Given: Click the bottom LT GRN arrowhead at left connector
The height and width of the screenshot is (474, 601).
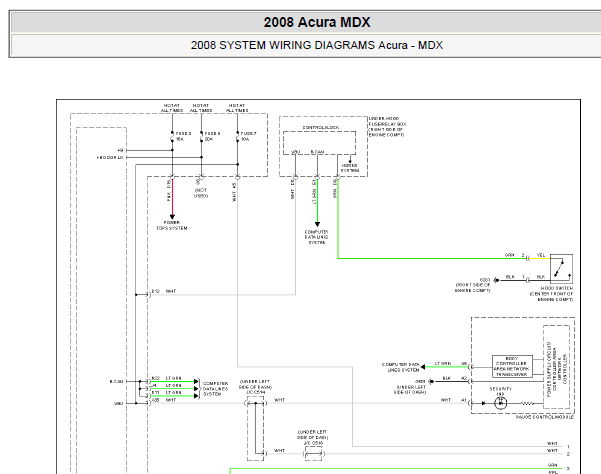Looking at the screenshot, I should click(x=196, y=396).
